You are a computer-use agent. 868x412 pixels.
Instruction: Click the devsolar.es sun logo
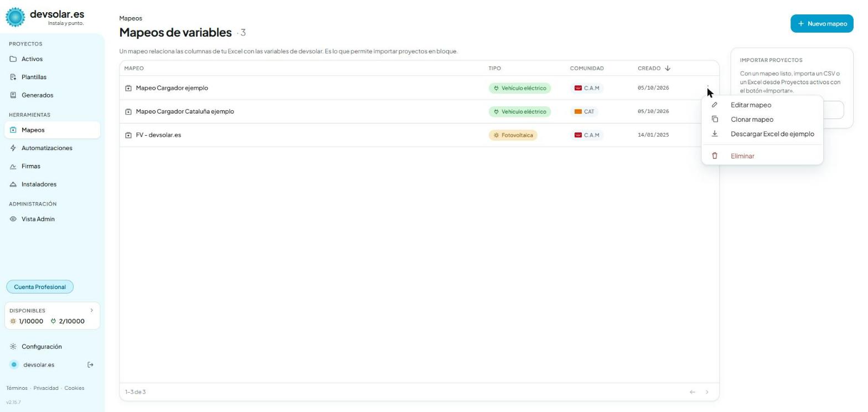click(15, 17)
